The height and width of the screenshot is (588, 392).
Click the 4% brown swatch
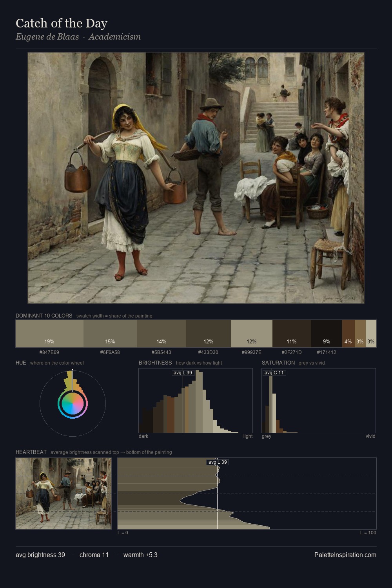click(348, 334)
